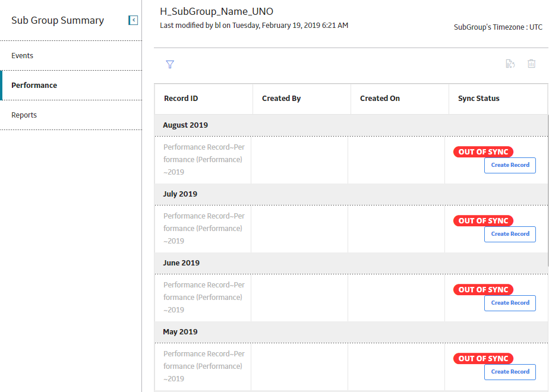Create Record for July 2019
The height and width of the screenshot is (392, 549).
tap(510, 234)
